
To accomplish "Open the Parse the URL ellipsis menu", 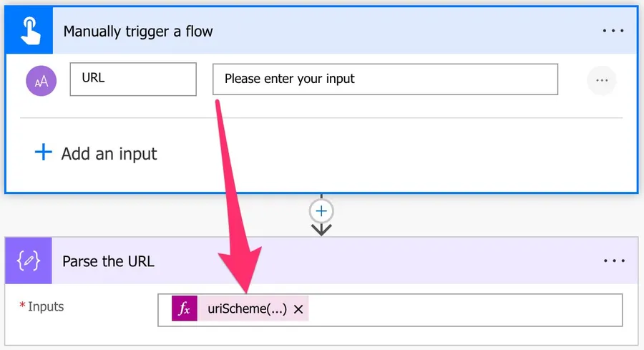I will (x=613, y=261).
